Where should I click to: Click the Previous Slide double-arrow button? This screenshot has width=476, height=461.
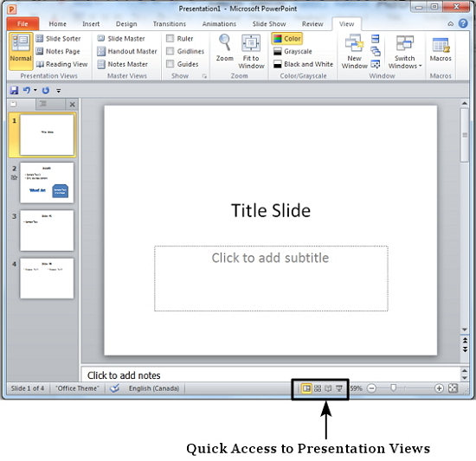[x=465, y=341]
